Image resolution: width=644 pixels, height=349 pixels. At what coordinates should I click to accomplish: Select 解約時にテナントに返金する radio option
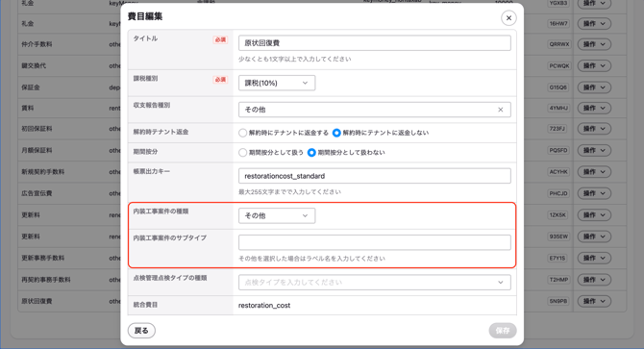coord(243,133)
